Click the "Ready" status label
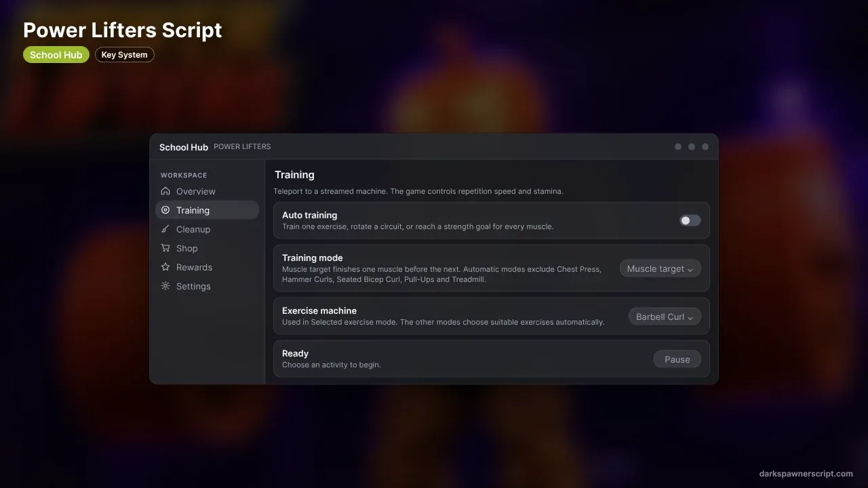Viewport: 868px width, 488px height. pos(296,353)
